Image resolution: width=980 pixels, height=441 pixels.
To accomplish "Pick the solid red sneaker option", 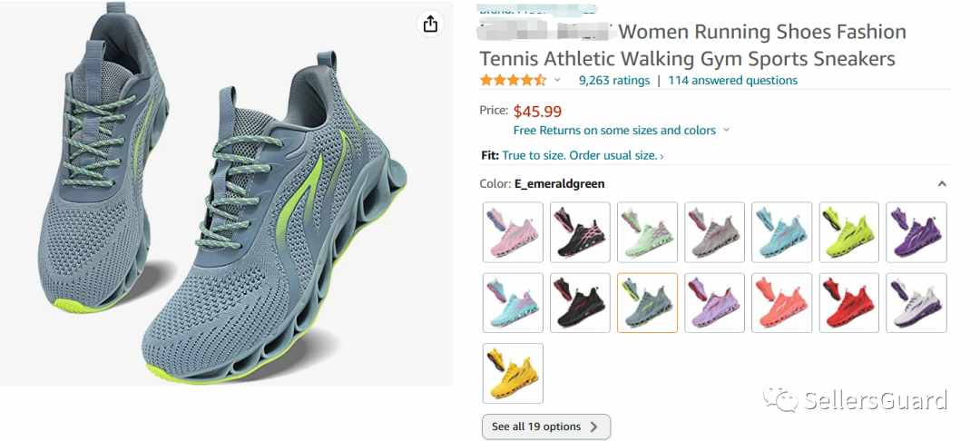I will point(849,303).
